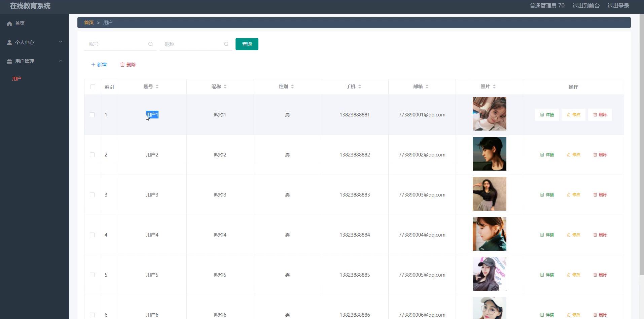Click the trash icon for bulk 删除
Viewport: 644px width, 319px height.
pos(122,65)
